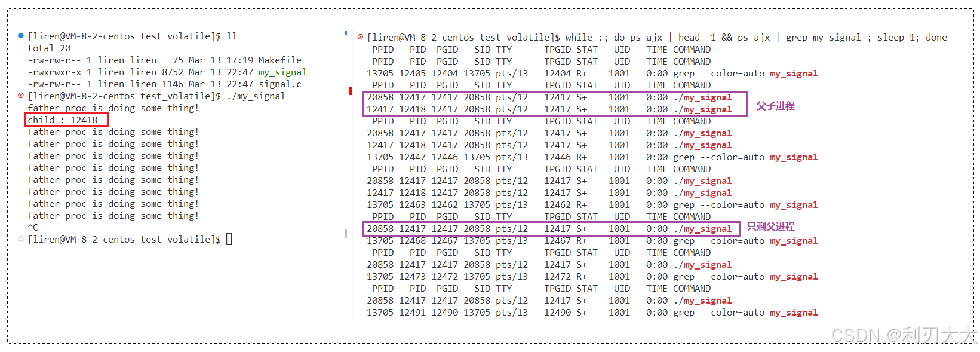Click the gray scrollbar marker between the terminals
Viewport: 980px width, 352px height.
click(x=346, y=234)
